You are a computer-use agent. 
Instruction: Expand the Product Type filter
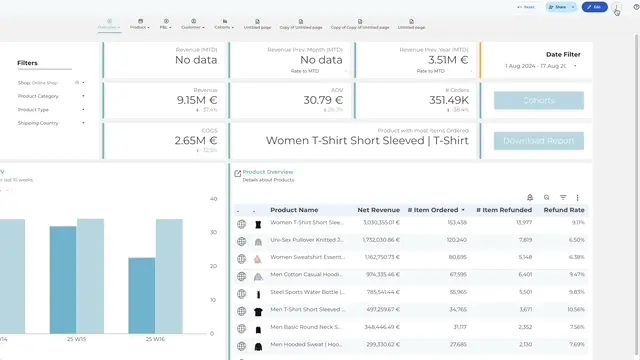[83, 110]
